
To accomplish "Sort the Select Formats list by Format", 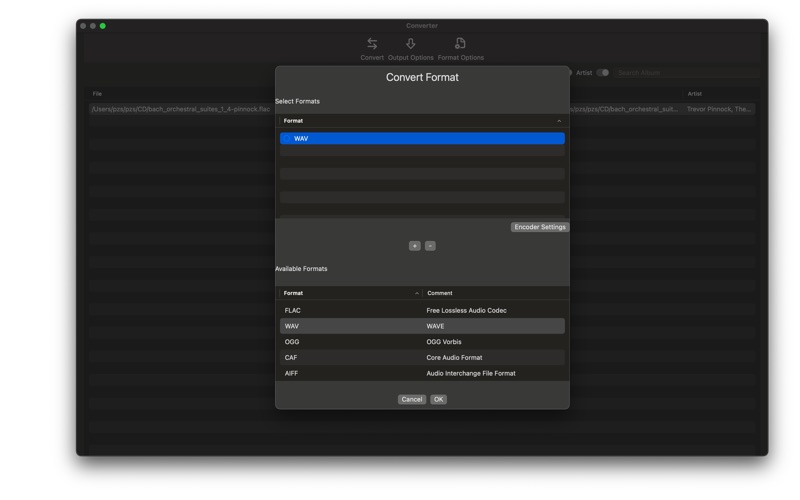I will pos(422,121).
